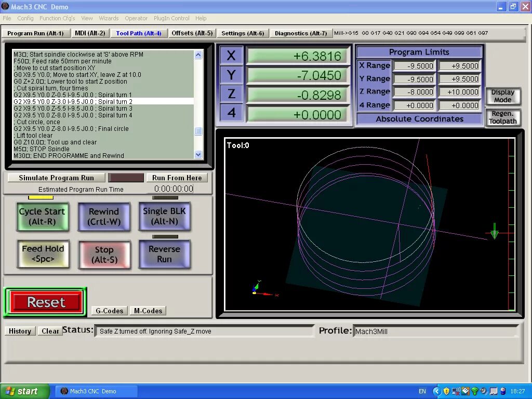Viewport: 532px width, 399px height.
Task: Open the Wizards menu
Action: pos(109,18)
